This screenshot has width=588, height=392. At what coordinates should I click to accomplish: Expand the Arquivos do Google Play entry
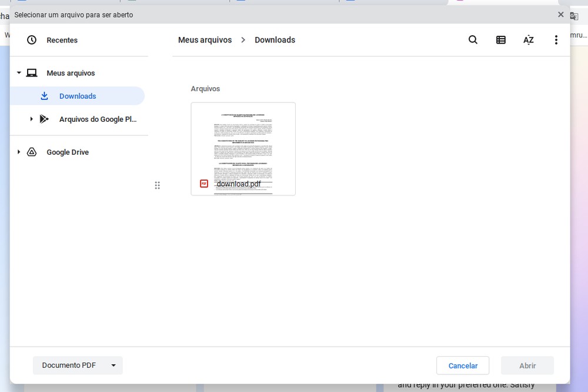pos(31,118)
